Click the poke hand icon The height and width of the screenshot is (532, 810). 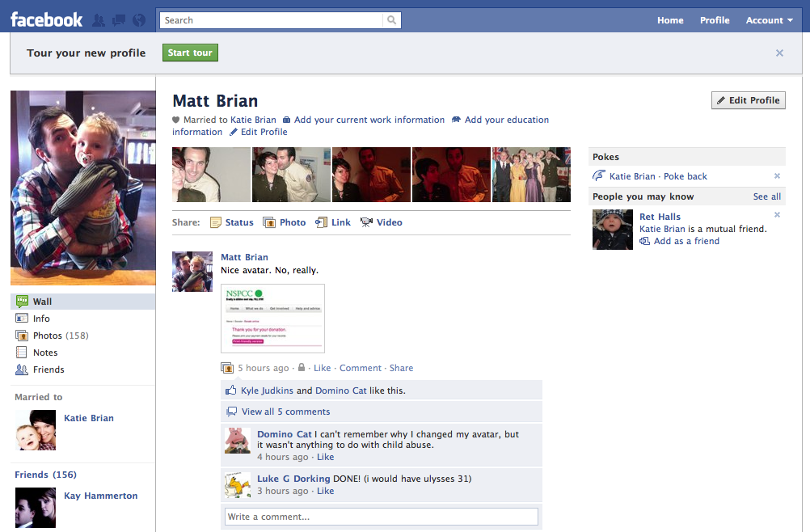599,175
